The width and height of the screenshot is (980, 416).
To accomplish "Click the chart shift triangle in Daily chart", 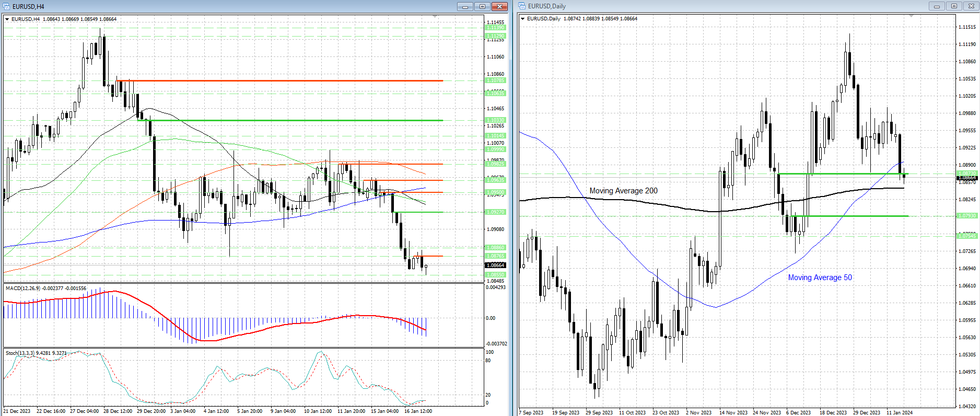I will 912,16.
